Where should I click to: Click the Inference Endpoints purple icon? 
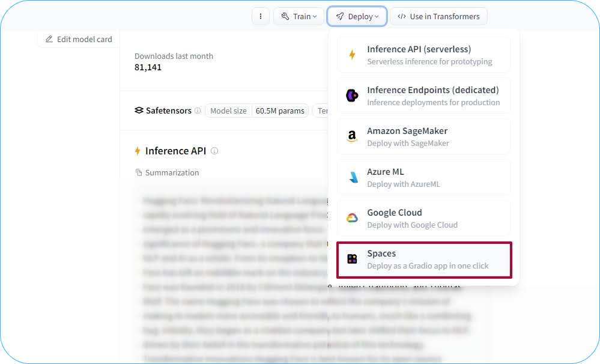(352, 96)
